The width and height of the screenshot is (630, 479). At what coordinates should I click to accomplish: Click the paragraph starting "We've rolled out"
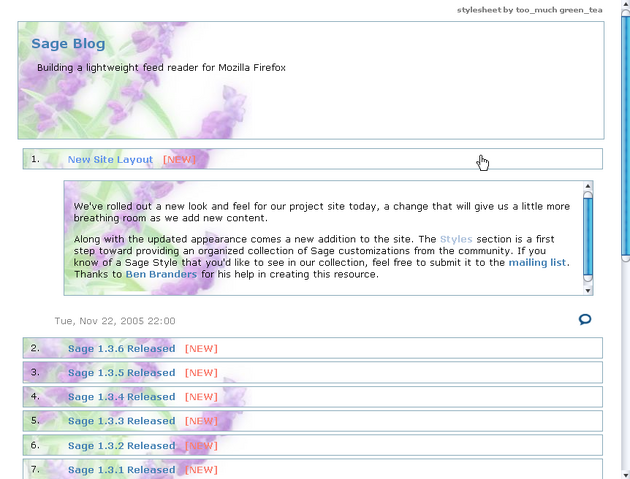(321, 212)
